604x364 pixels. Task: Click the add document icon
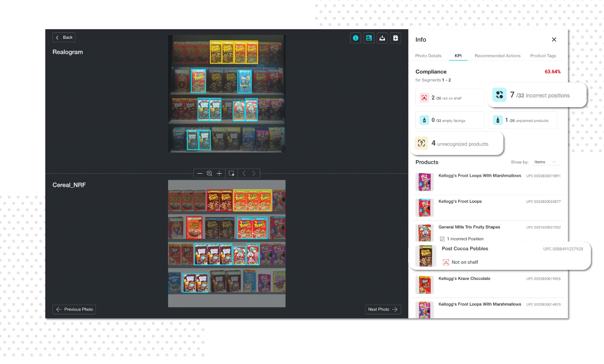click(x=396, y=38)
